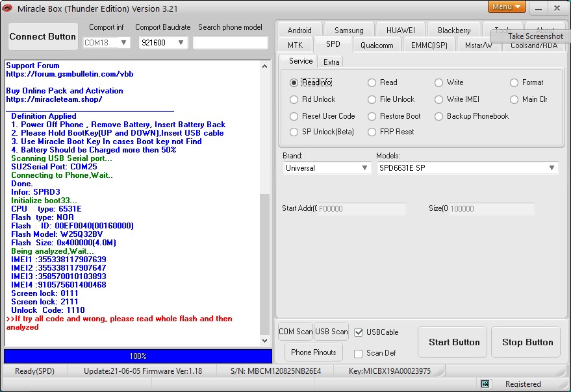This screenshot has height=392, width=571.
Task: Click the USB Scan button
Action: (x=331, y=332)
